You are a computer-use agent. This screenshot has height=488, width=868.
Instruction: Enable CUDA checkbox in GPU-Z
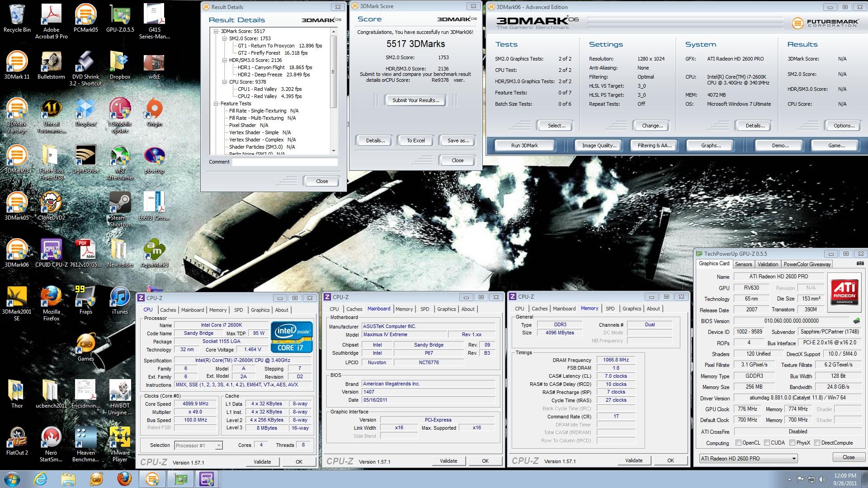(x=767, y=443)
